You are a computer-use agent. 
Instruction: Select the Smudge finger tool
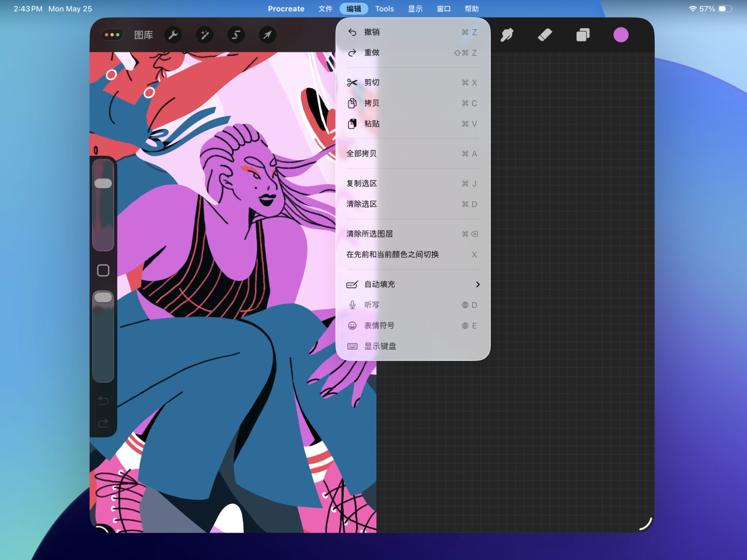507,35
